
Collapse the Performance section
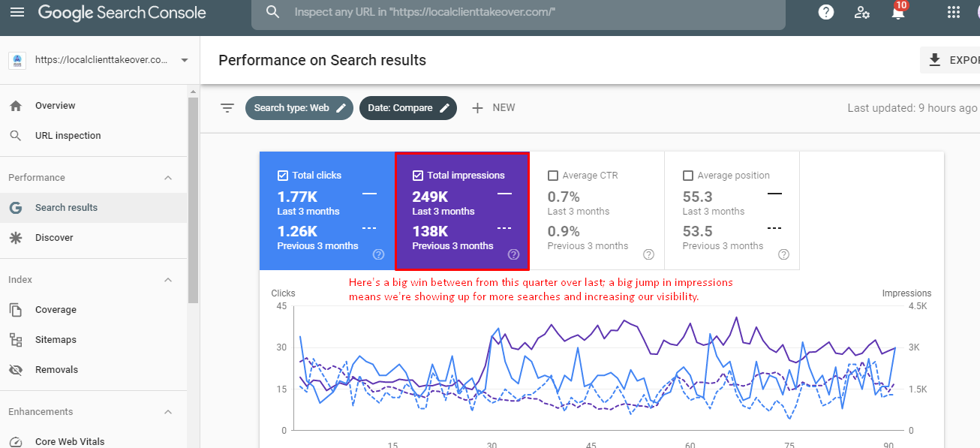pos(168,178)
